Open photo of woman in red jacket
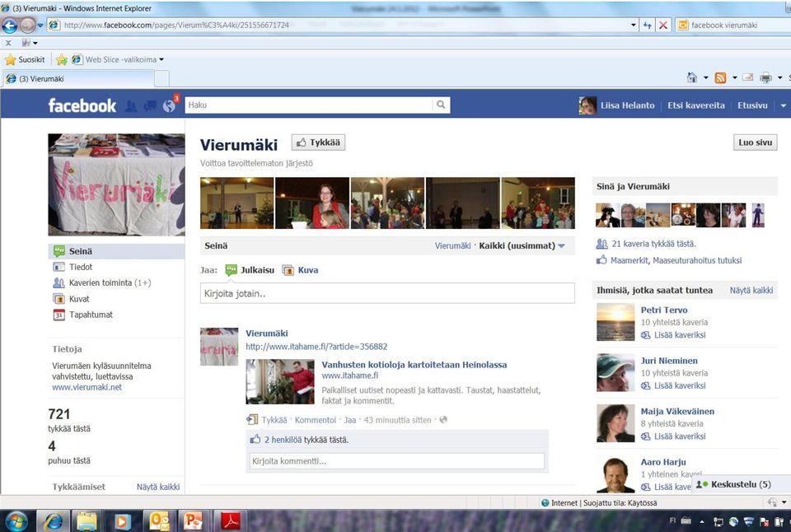The image size is (791, 532). [x=312, y=203]
